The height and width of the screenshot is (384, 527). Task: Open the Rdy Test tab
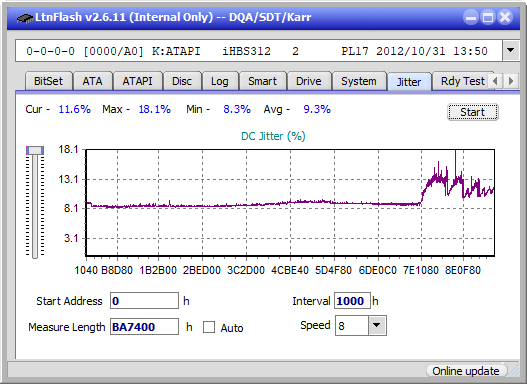(x=462, y=81)
